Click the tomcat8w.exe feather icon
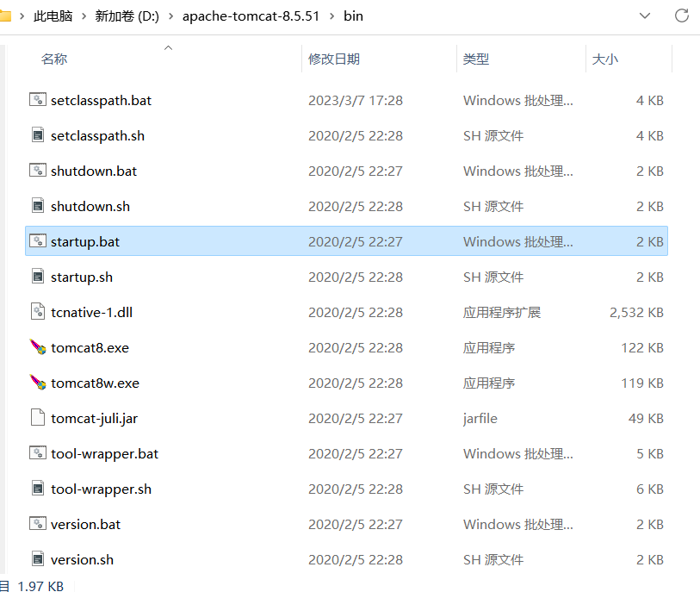This screenshot has height=592, width=700. click(38, 382)
